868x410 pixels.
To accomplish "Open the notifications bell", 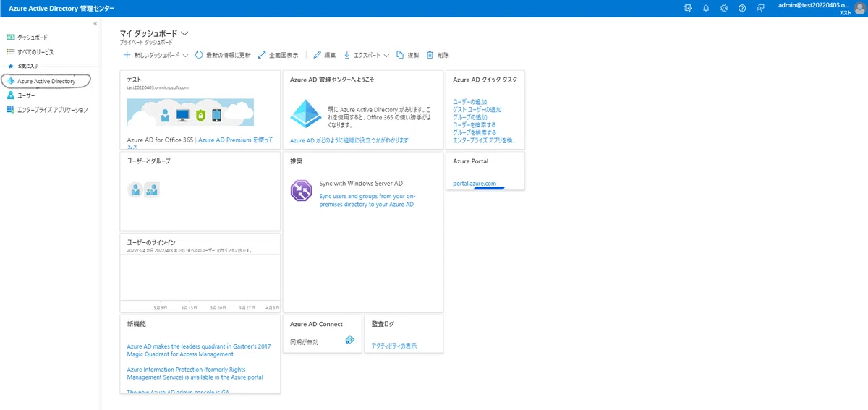I will 706,8.
